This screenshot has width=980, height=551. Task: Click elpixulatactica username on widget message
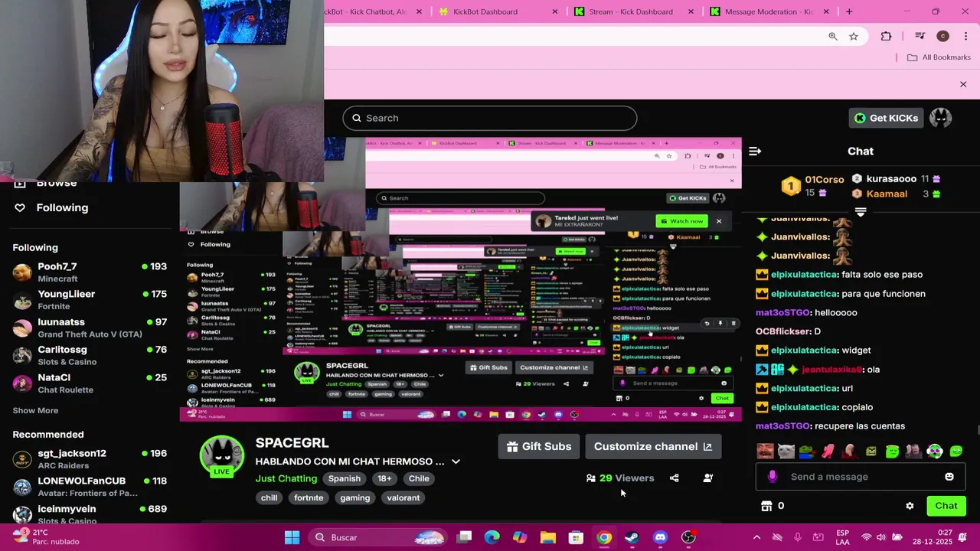(804, 350)
